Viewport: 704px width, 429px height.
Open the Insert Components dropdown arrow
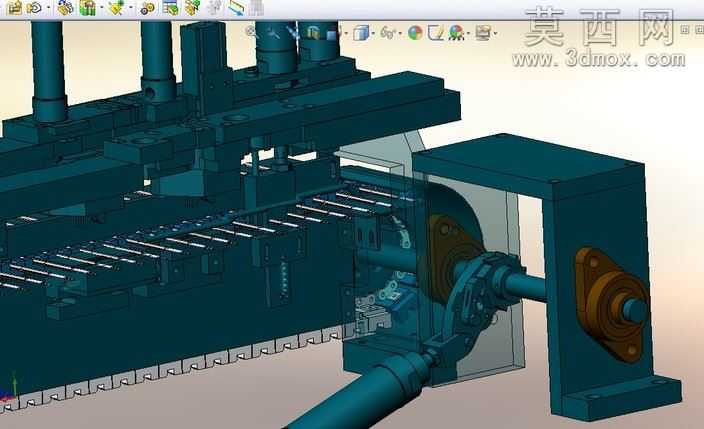coord(48,7)
